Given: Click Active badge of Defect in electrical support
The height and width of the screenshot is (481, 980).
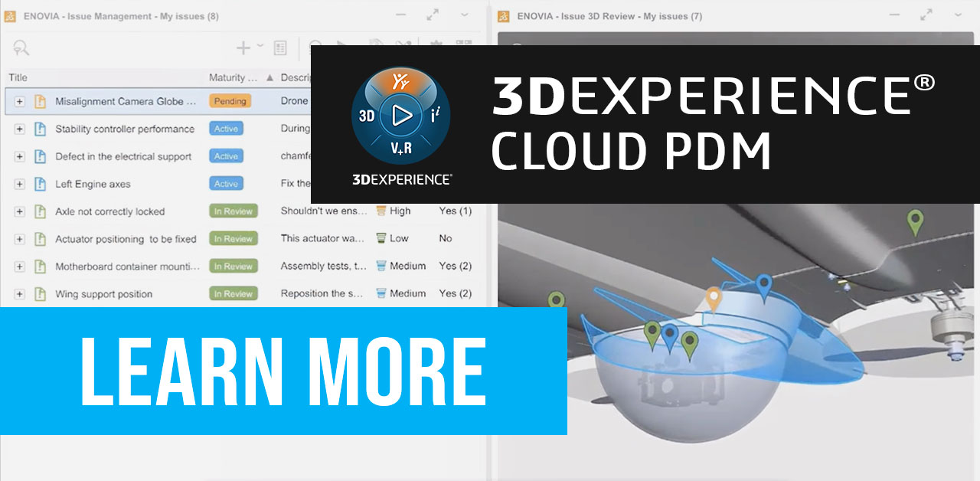Looking at the screenshot, I should pos(226,156).
